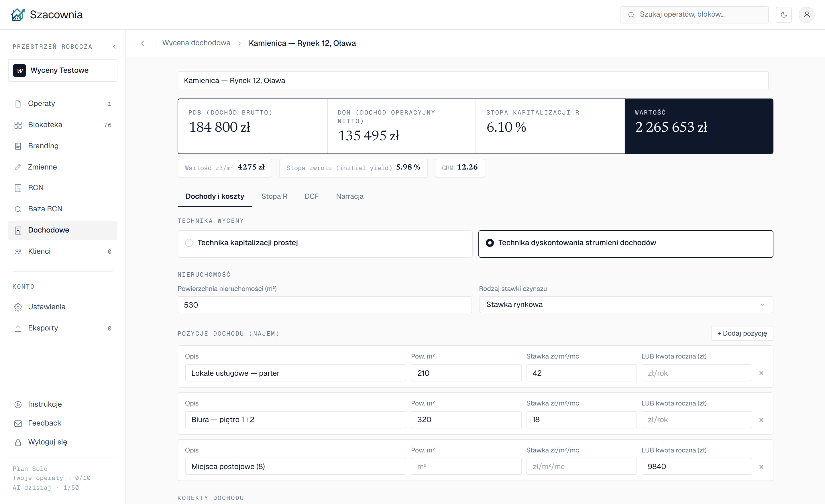Edit Miejsca postojowe (8) description field

click(x=295, y=466)
